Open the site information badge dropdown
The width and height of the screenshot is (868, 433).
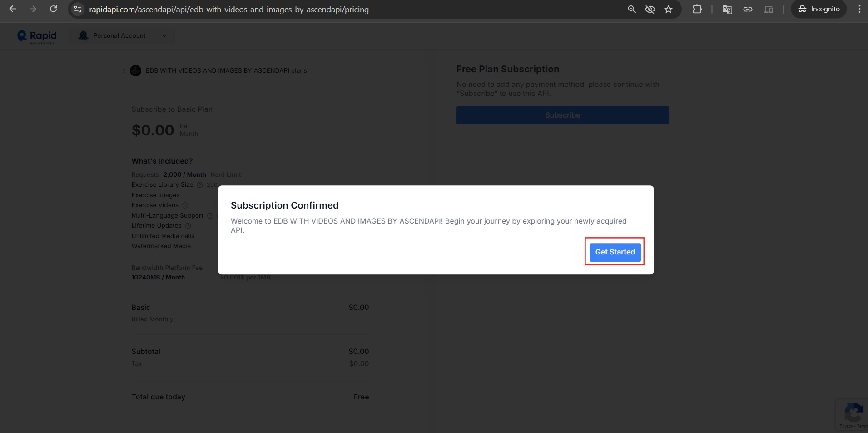point(77,9)
